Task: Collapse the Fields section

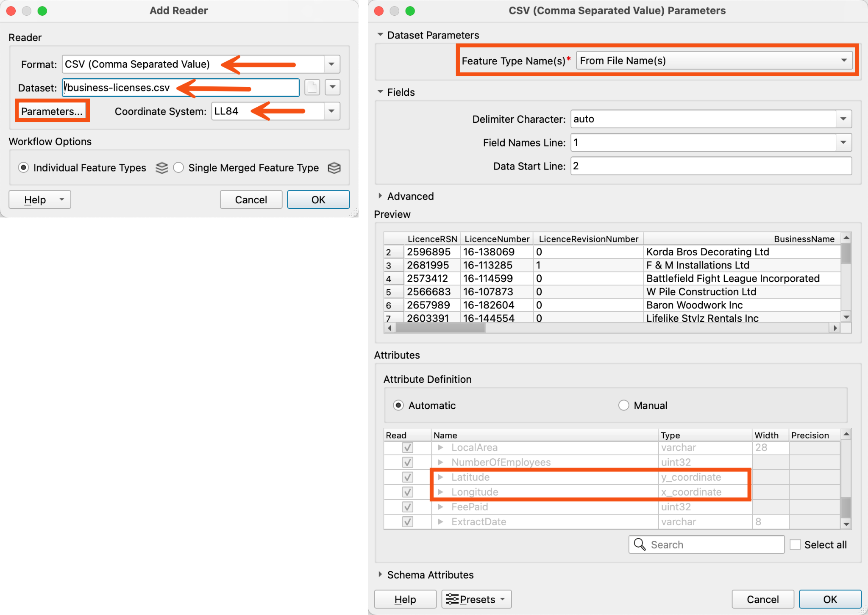Action: (x=380, y=92)
